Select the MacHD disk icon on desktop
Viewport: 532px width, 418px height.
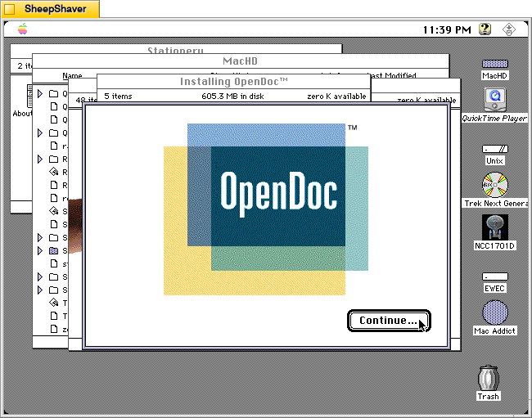pos(494,65)
